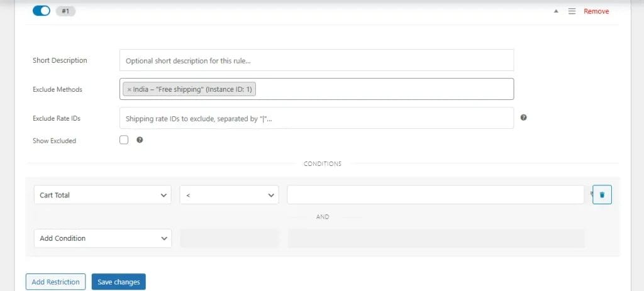Collapse rule #1 using the triangle arrow
644x291 pixels.
point(556,11)
